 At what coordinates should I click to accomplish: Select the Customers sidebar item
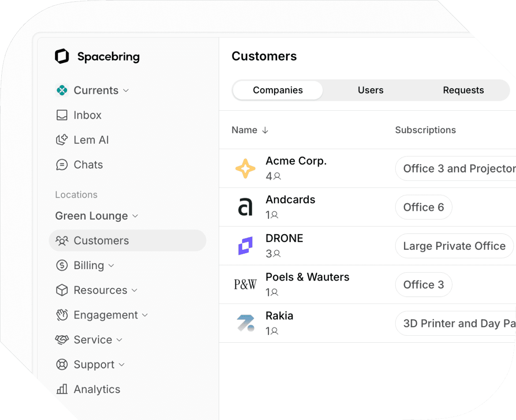[x=128, y=240]
